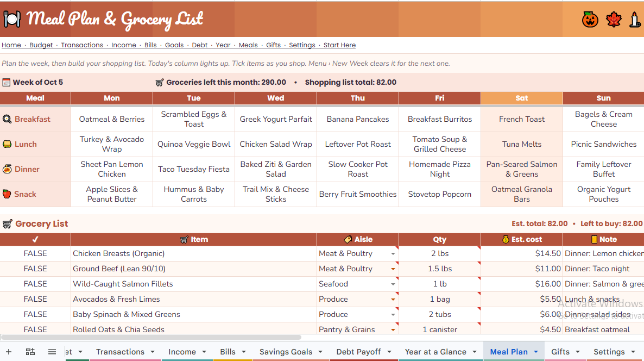Screen dimensions: 644x361
Task: Toggle the checkbox value for Chicken Breasts (Organic)
Action: point(35,254)
